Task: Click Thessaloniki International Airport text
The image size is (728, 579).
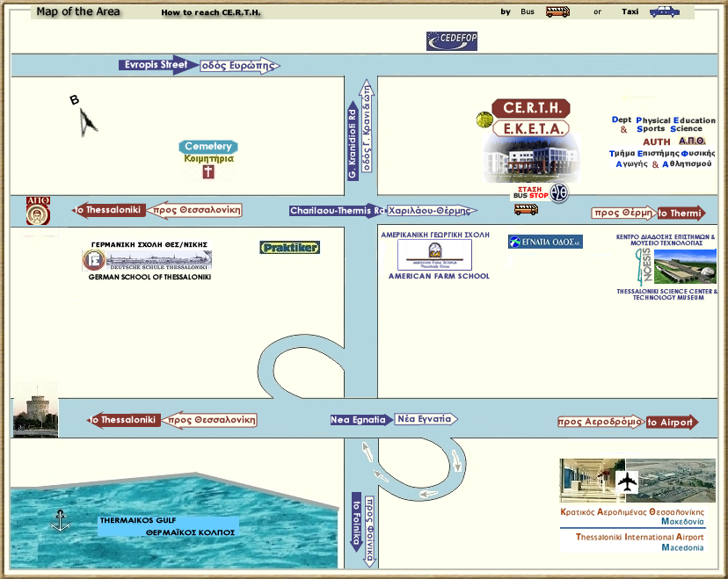Action: [x=639, y=537]
